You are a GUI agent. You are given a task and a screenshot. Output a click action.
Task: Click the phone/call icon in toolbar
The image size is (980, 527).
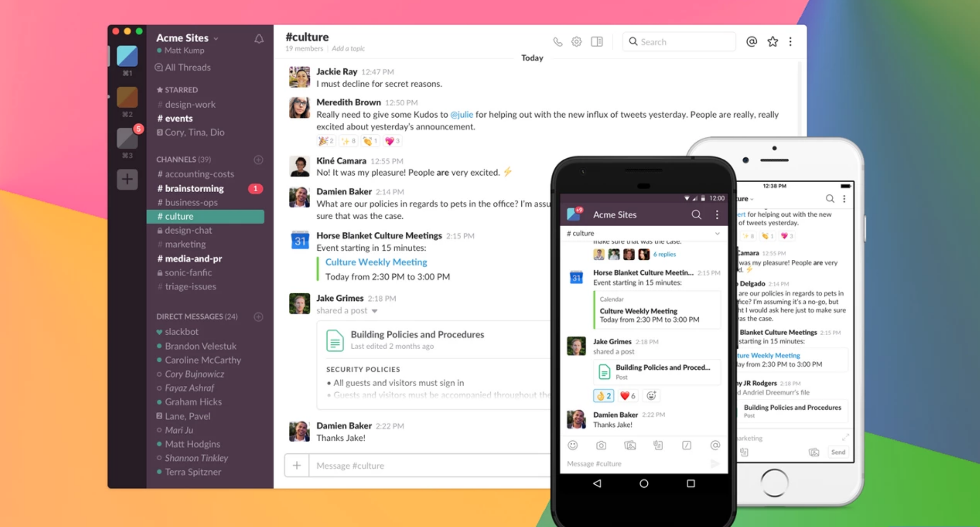click(557, 41)
